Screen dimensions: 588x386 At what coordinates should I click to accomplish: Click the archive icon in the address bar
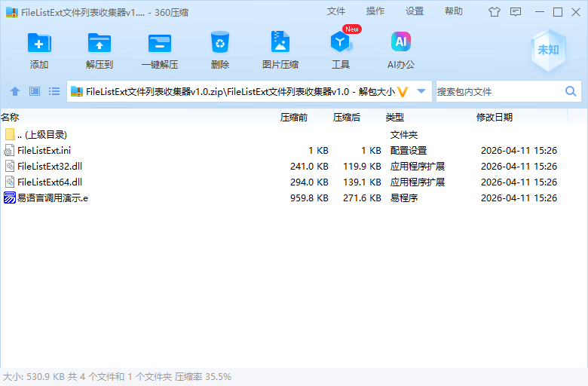click(77, 91)
